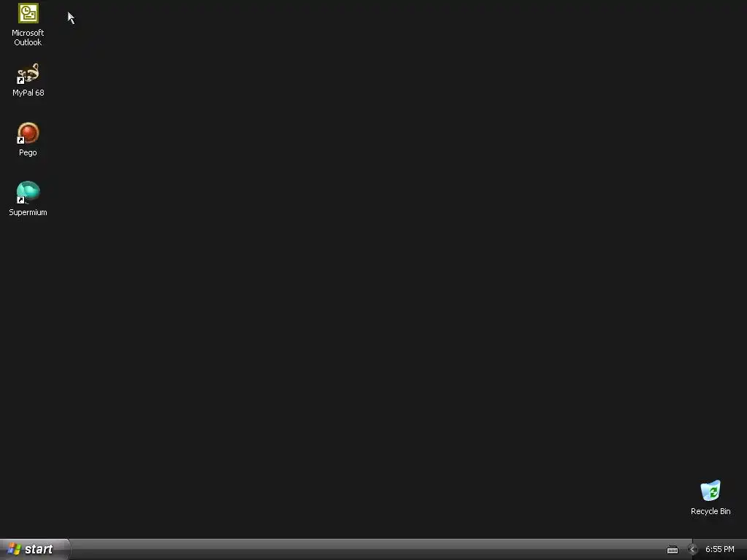Select the Recycle Bin icon

711,491
